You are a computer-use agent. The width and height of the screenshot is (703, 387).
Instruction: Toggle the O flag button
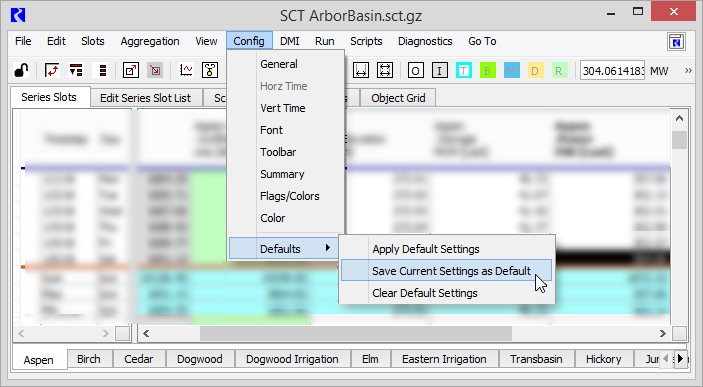[416, 70]
